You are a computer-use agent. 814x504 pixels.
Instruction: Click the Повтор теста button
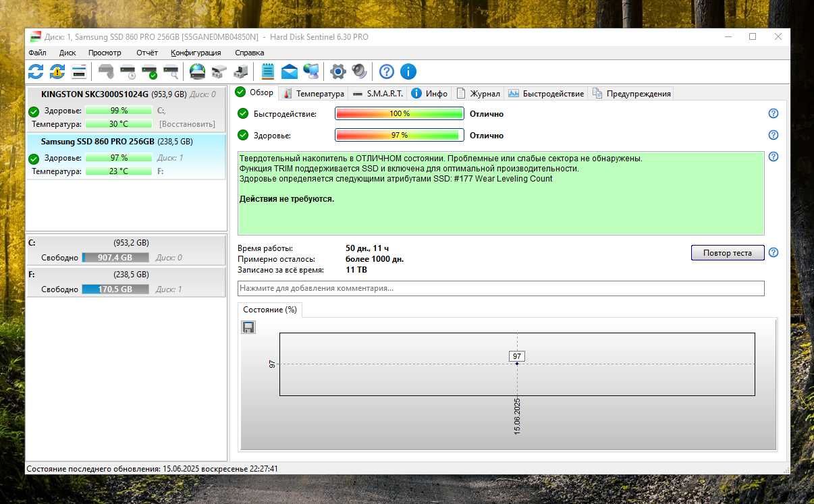click(x=728, y=253)
